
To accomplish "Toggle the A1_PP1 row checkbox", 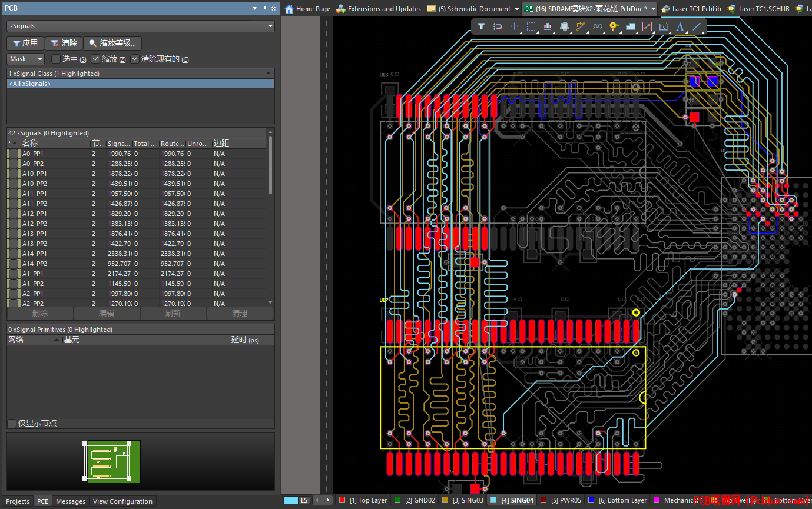I will tap(14, 274).
